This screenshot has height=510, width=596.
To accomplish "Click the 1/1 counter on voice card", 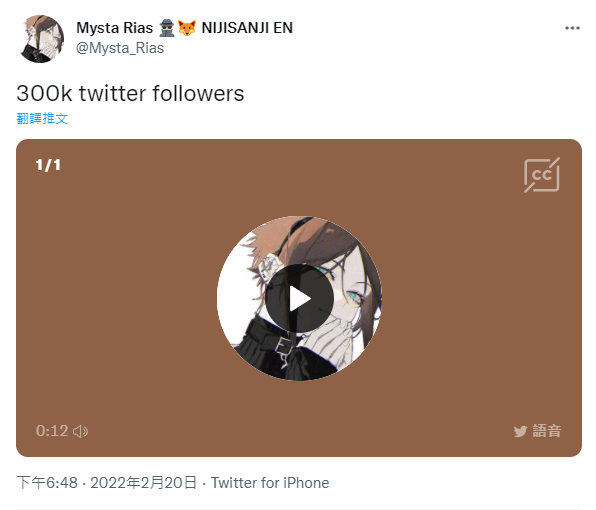I will [48, 165].
